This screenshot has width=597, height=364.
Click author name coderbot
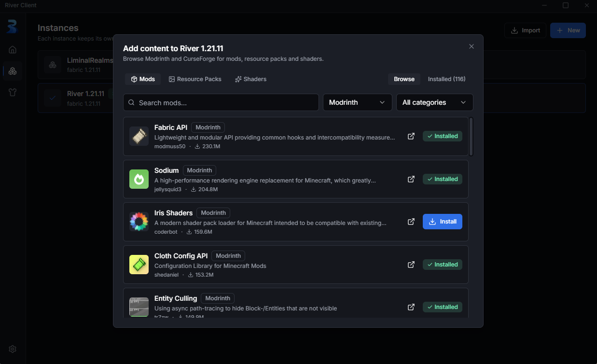pyautogui.click(x=166, y=232)
